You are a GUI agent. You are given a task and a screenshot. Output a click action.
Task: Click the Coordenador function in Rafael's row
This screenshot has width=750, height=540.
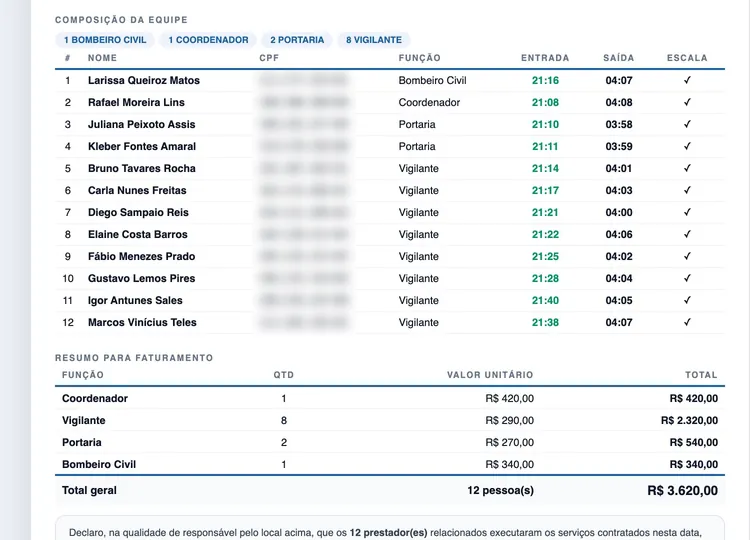(x=429, y=102)
